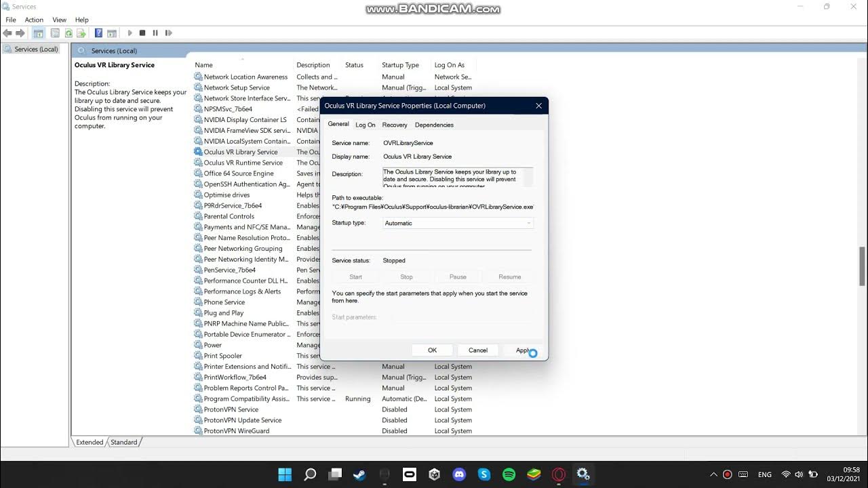Switch to the Log On tab
The image size is (868, 488).
366,125
